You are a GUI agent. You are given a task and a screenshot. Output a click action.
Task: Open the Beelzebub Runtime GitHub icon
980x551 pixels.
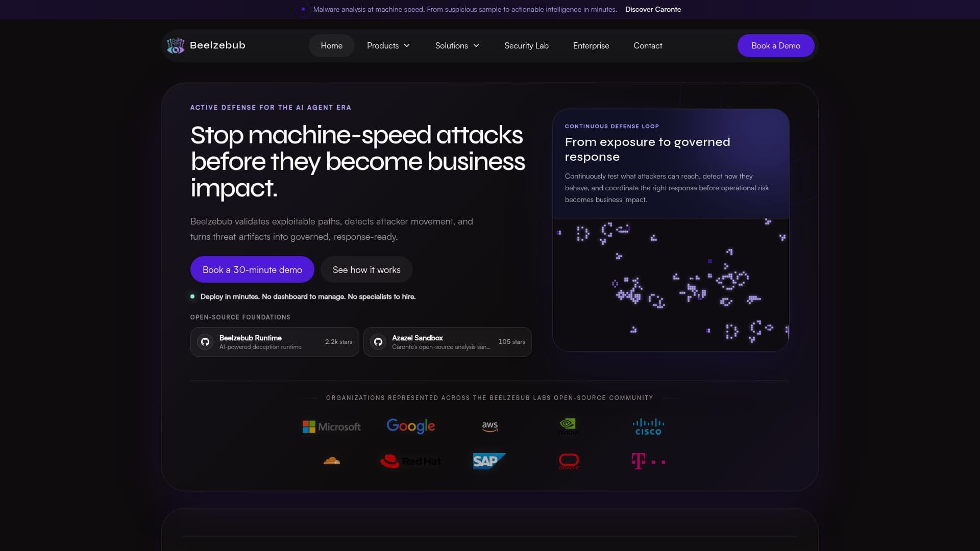(x=205, y=342)
